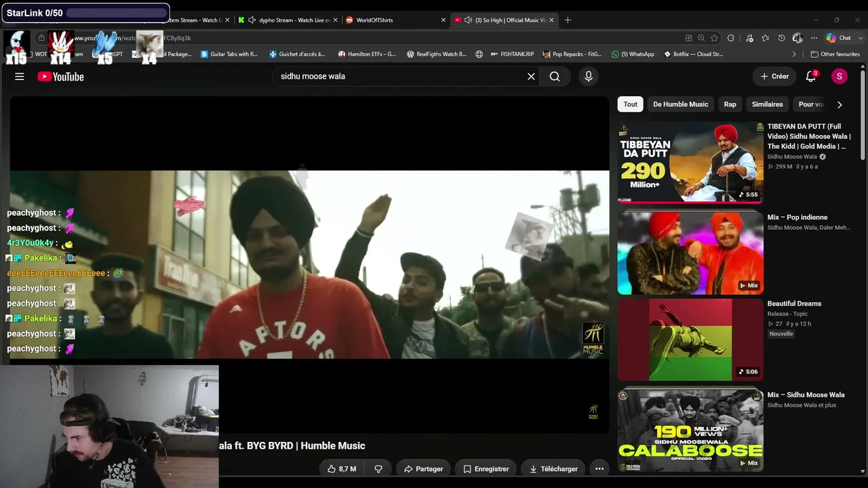
Task: Open more actions (three dots) under video
Action: (599, 468)
